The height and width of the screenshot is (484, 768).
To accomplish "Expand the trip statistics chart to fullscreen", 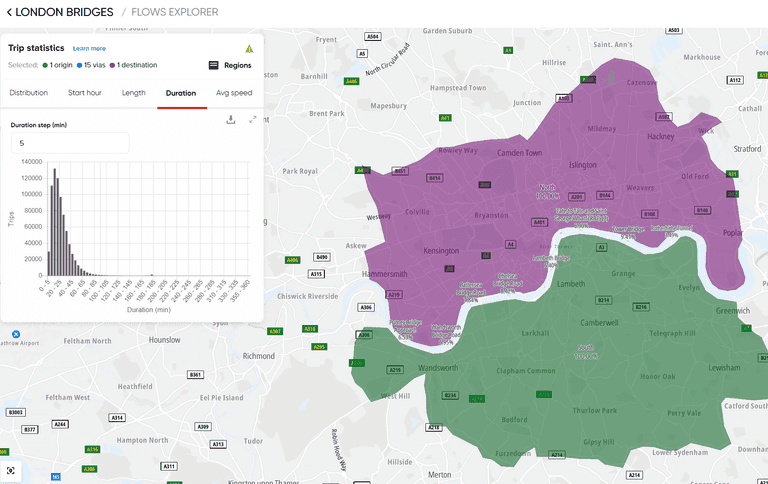I will click(x=252, y=119).
